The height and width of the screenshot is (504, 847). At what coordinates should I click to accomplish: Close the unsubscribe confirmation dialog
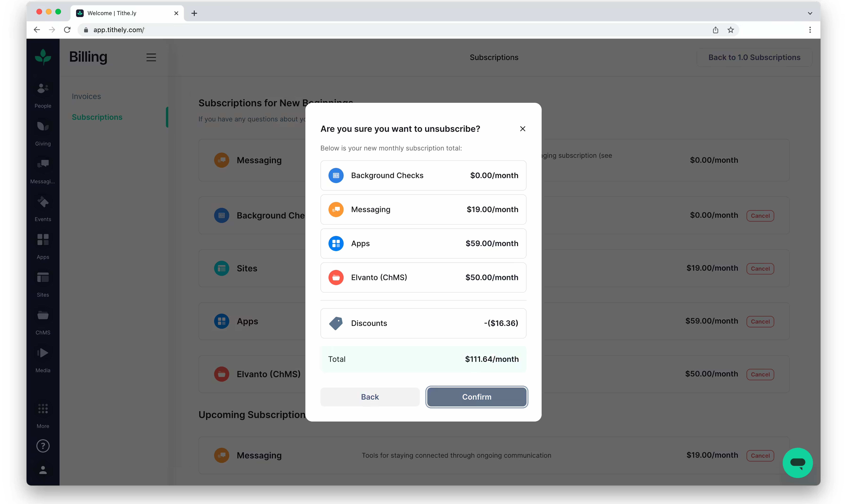tap(522, 129)
